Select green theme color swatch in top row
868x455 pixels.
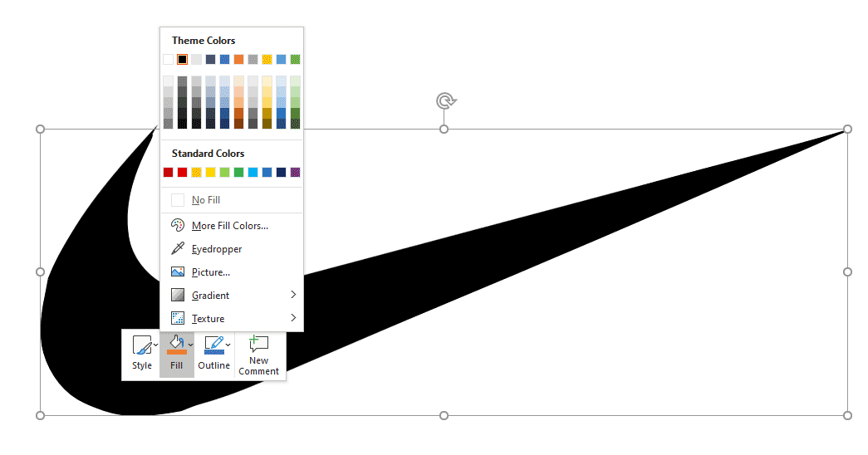coord(295,59)
